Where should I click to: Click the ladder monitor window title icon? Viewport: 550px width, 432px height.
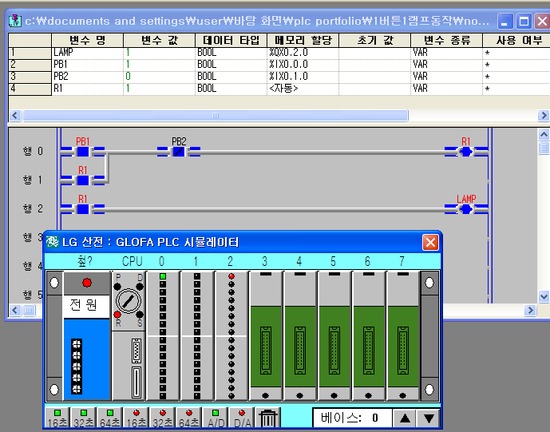pos(15,21)
